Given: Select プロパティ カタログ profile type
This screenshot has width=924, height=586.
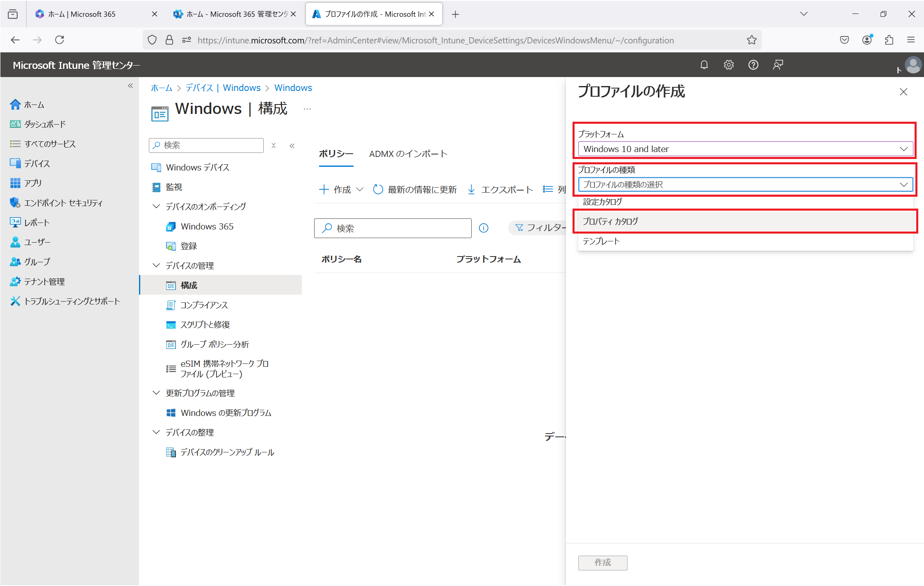Looking at the screenshot, I should (x=745, y=221).
